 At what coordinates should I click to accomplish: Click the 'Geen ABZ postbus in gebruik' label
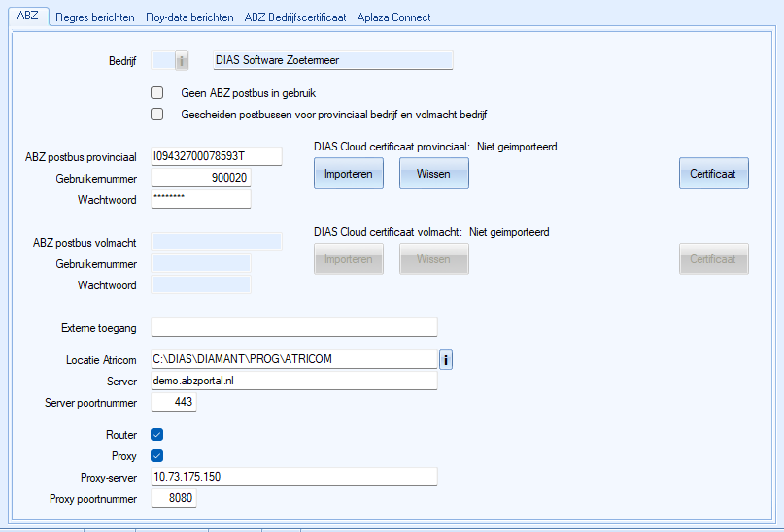[249, 93]
